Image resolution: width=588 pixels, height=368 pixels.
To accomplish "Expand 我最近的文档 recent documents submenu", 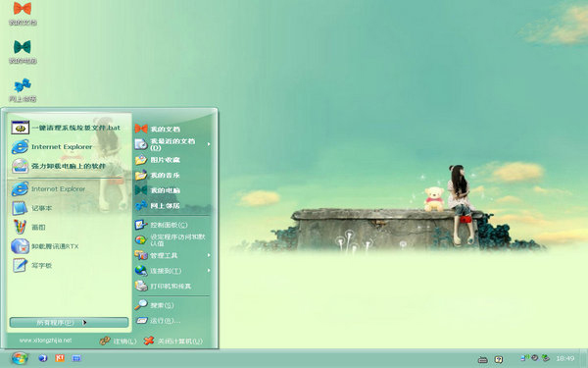I will 172,144.
